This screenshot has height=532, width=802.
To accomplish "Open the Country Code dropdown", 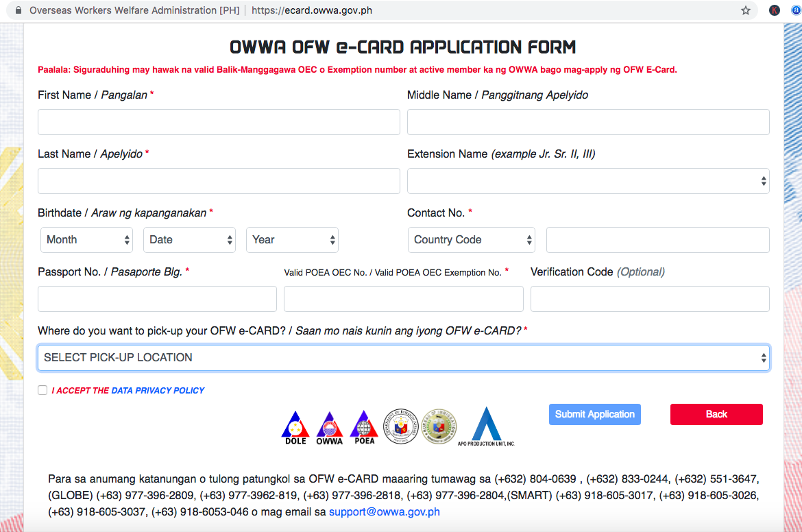I will (x=472, y=240).
